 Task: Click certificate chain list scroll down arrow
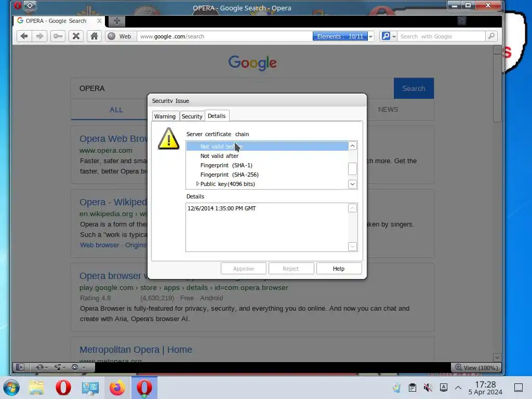point(353,184)
